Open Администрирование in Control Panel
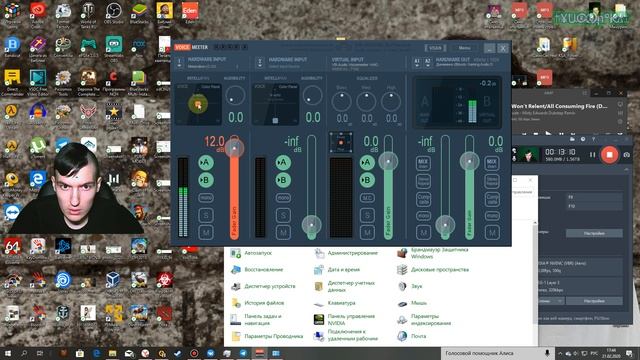 (x=346, y=253)
